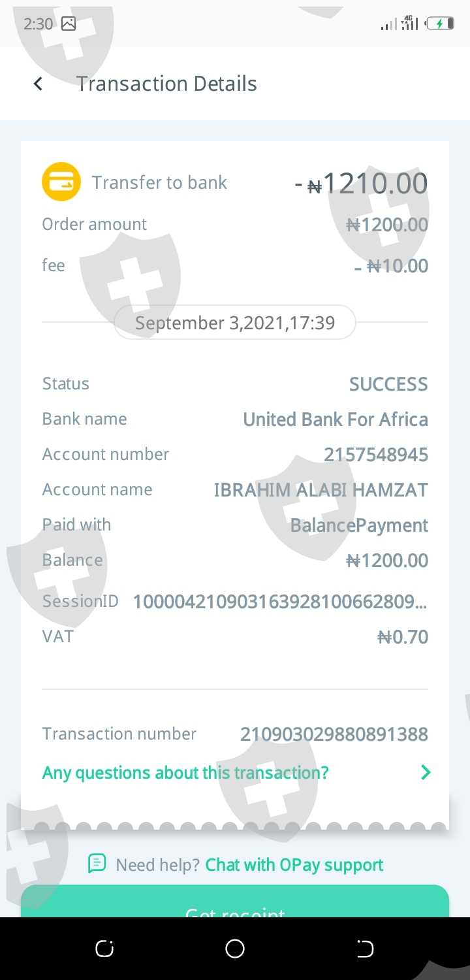This screenshot has width=470, height=980.
Task: Tap the battery charging icon
Action: [439, 24]
